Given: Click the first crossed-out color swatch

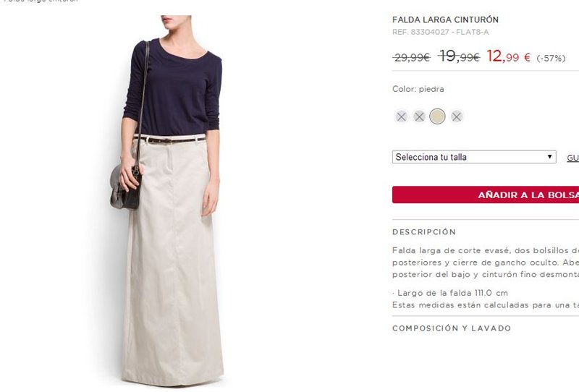Looking at the screenshot, I should (402, 116).
